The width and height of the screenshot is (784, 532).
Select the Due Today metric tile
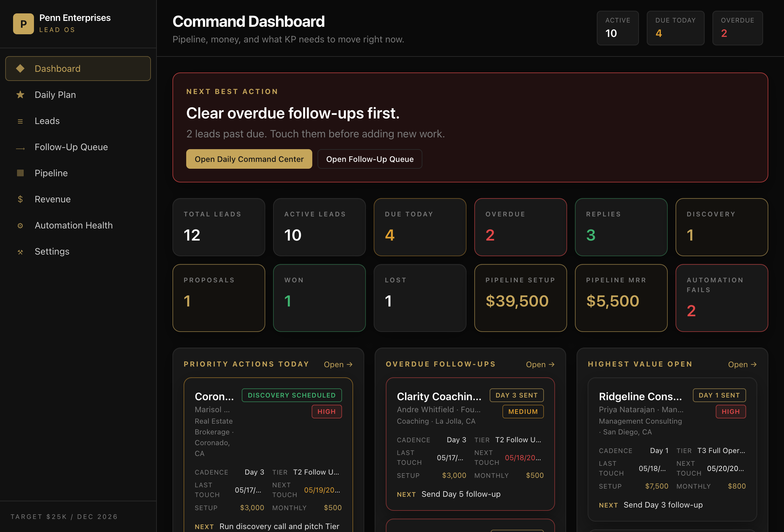(x=420, y=227)
